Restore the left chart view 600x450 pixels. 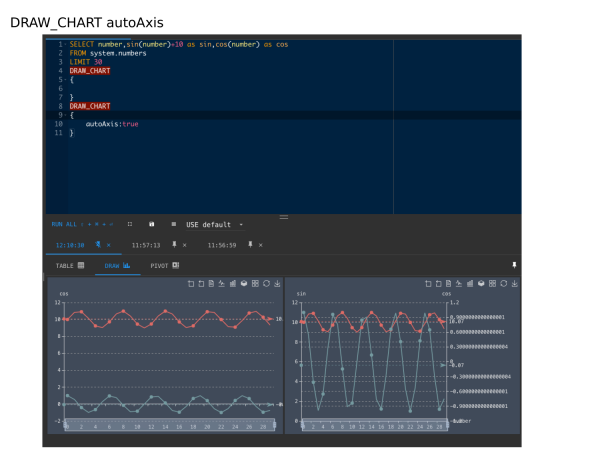point(266,284)
